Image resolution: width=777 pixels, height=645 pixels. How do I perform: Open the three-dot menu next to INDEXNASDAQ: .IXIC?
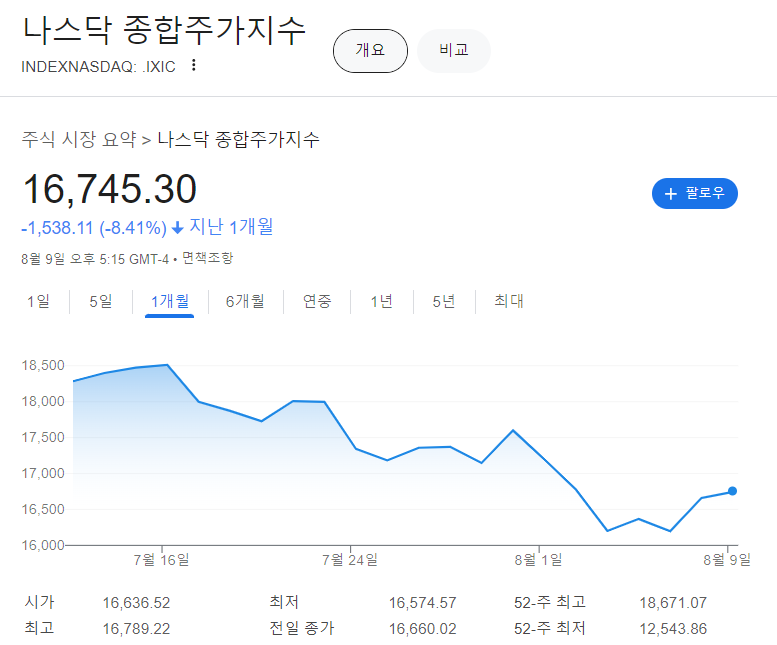point(194,65)
